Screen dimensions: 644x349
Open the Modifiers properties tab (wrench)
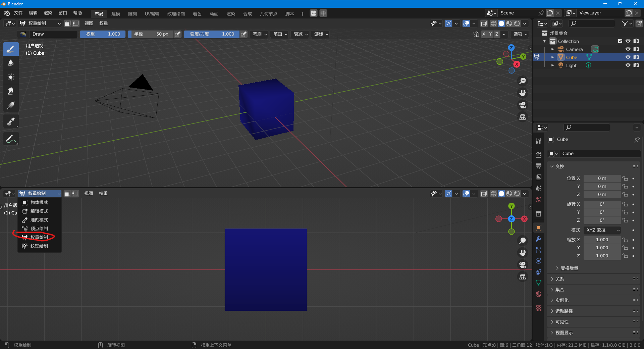(x=538, y=239)
